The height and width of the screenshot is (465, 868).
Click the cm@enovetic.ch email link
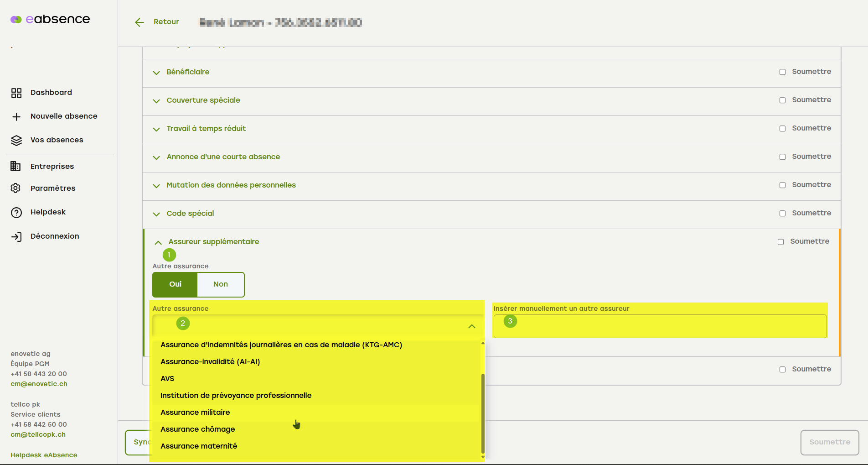click(39, 384)
